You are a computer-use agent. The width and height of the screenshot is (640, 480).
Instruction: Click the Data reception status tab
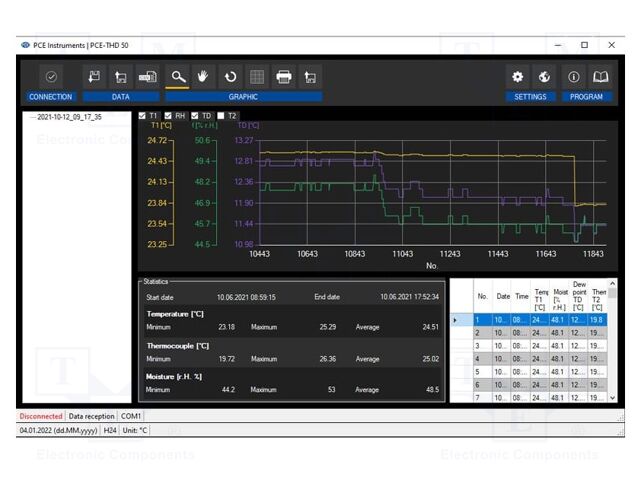pos(91,415)
